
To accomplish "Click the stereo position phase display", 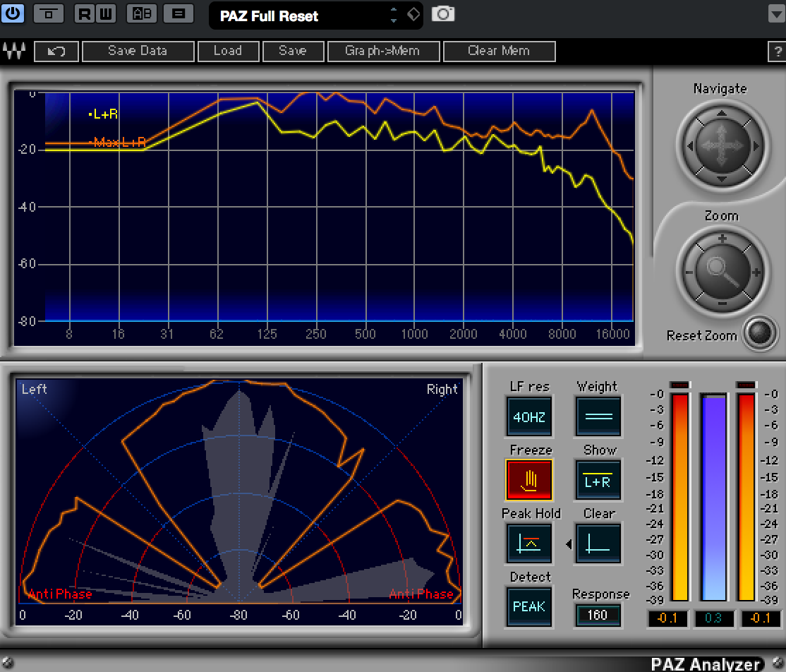I will pyautogui.click(x=239, y=501).
